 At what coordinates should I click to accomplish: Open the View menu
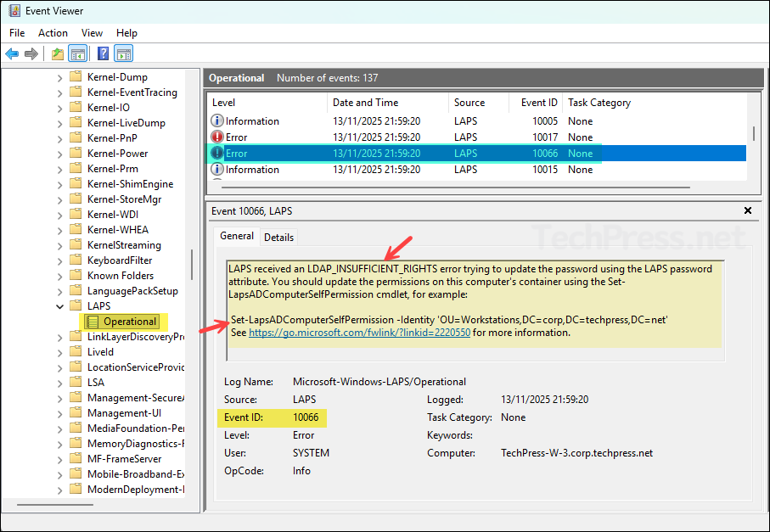point(92,32)
